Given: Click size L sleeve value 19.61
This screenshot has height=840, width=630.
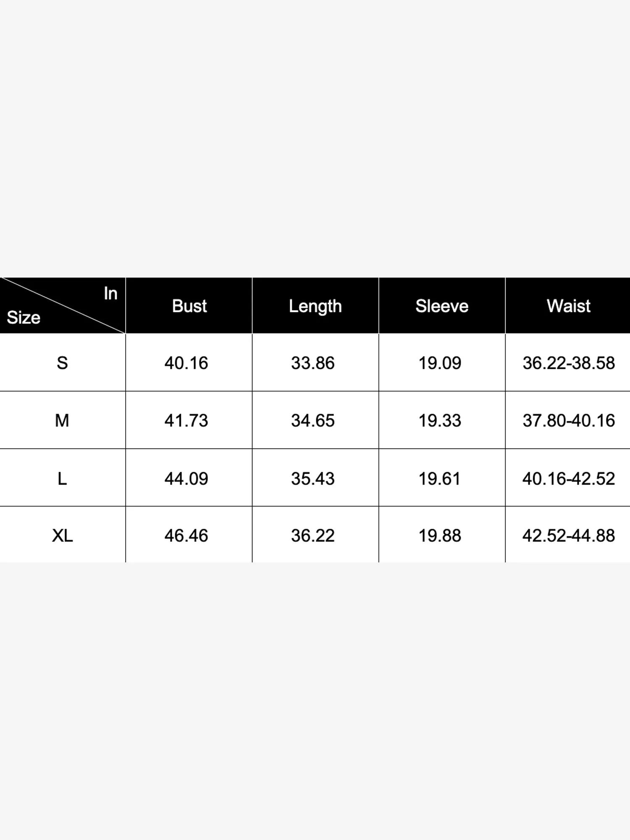Looking at the screenshot, I should click(x=440, y=478).
